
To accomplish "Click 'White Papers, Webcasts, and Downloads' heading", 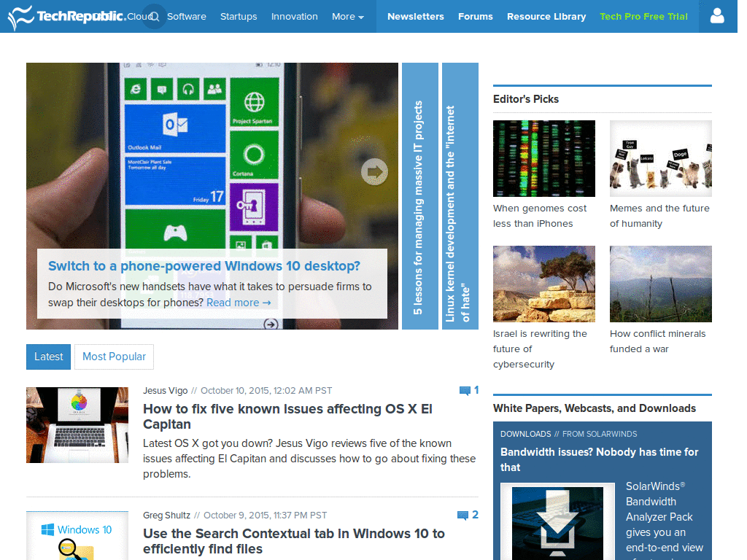I will pyautogui.click(x=595, y=408).
